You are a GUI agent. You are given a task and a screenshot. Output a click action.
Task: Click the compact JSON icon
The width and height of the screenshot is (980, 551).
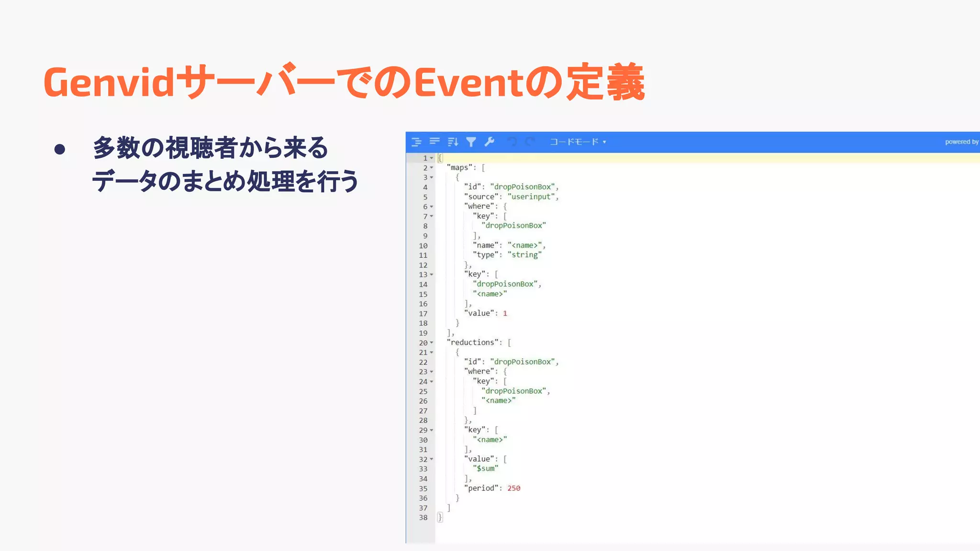point(434,141)
